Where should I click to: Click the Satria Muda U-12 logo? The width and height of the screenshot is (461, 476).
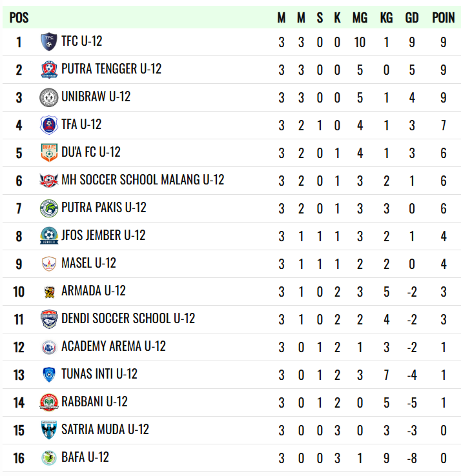click(x=49, y=430)
